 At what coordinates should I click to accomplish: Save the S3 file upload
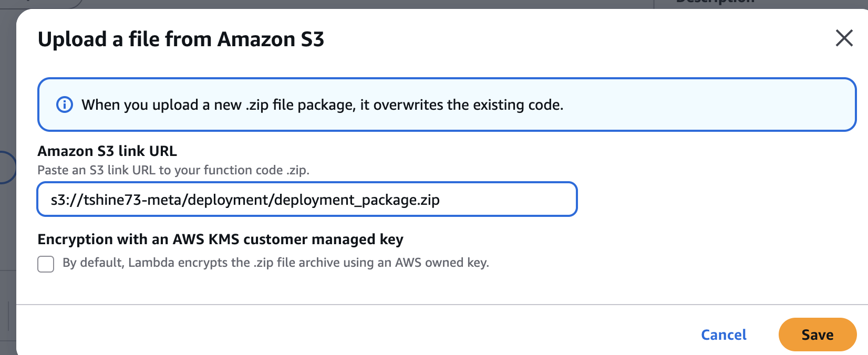[x=817, y=335]
